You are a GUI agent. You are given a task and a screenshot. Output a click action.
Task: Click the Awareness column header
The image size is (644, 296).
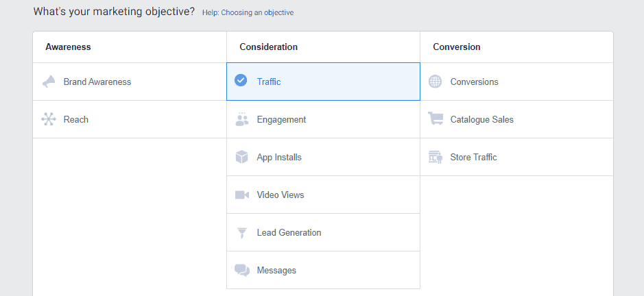point(68,47)
